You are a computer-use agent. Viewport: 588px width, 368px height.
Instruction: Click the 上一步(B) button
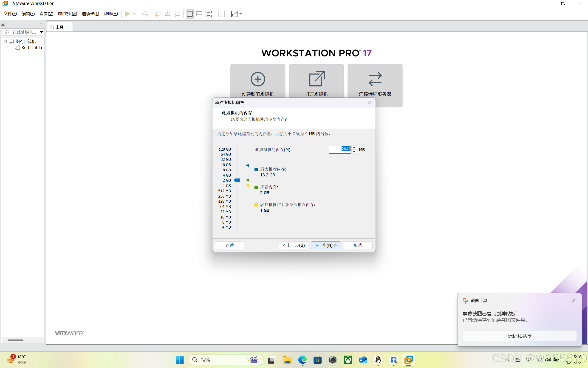pos(294,245)
